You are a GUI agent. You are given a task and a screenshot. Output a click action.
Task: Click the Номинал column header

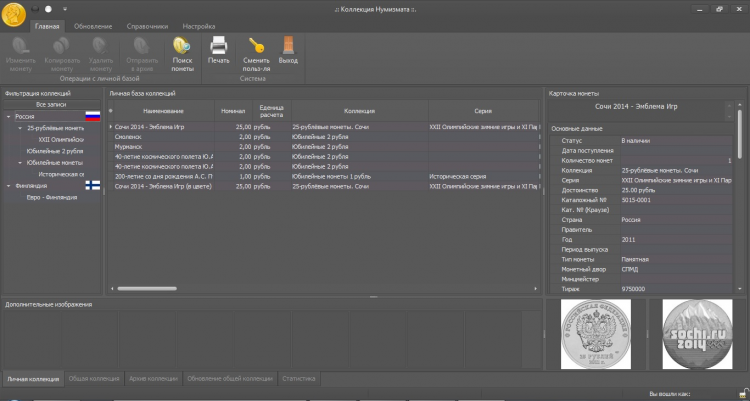[x=232, y=110]
